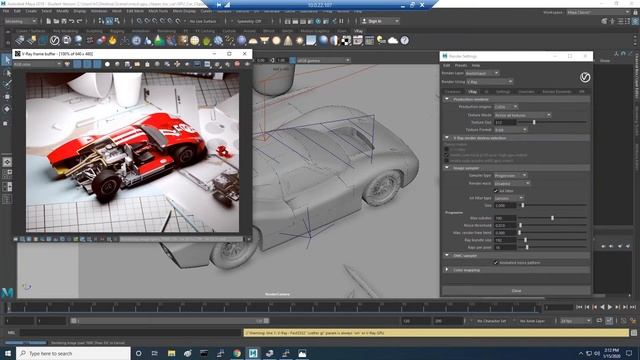This screenshot has height=360, width=640.
Task: Click the Play forward button in timeline controls
Action: (610, 307)
